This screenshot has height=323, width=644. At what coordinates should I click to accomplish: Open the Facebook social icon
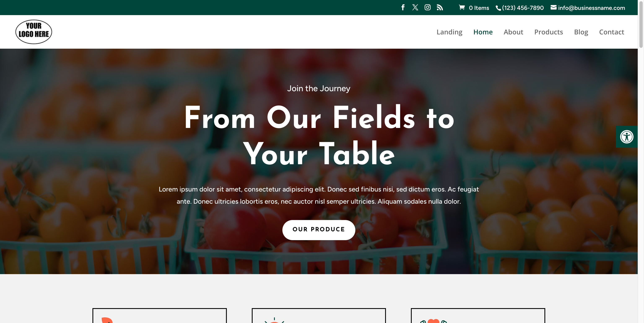pyautogui.click(x=403, y=8)
